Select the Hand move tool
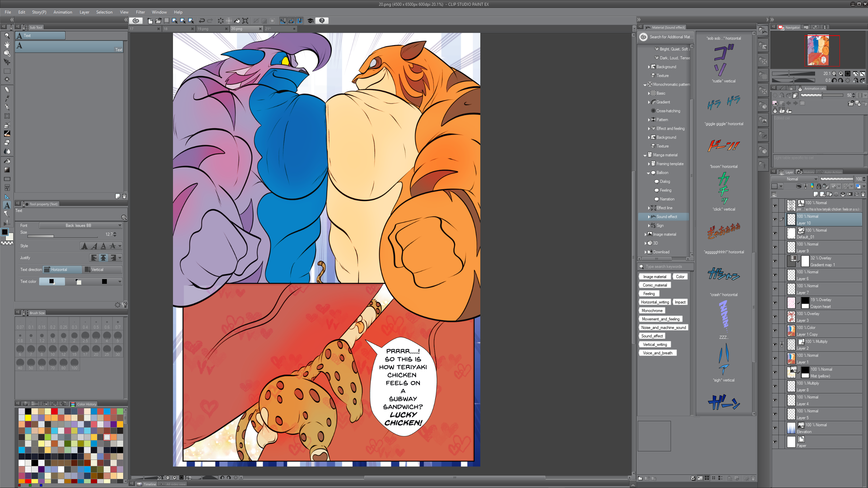 [7, 44]
